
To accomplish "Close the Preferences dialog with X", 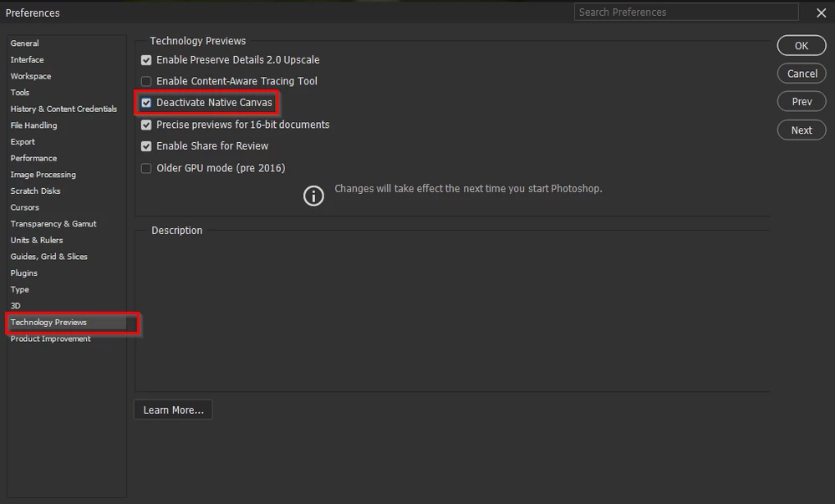I will coord(821,13).
